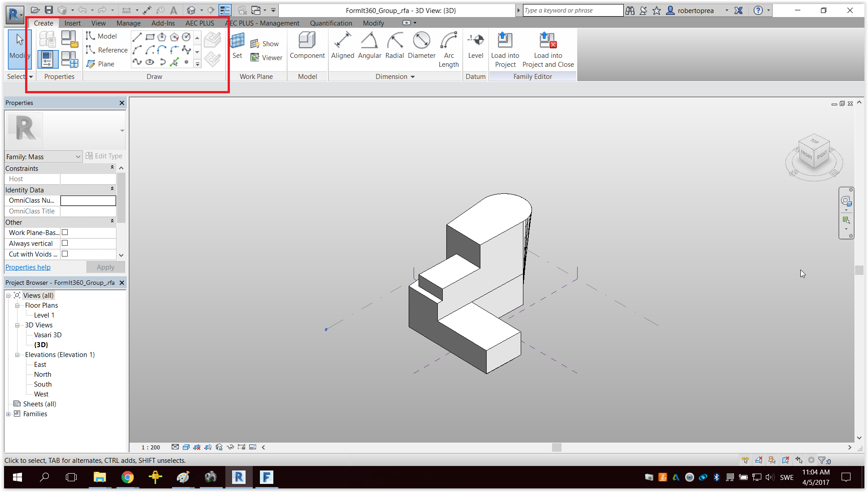This screenshot has height=492, width=868.
Task: Switch to the Insert ribbon tab
Action: (x=73, y=23)
